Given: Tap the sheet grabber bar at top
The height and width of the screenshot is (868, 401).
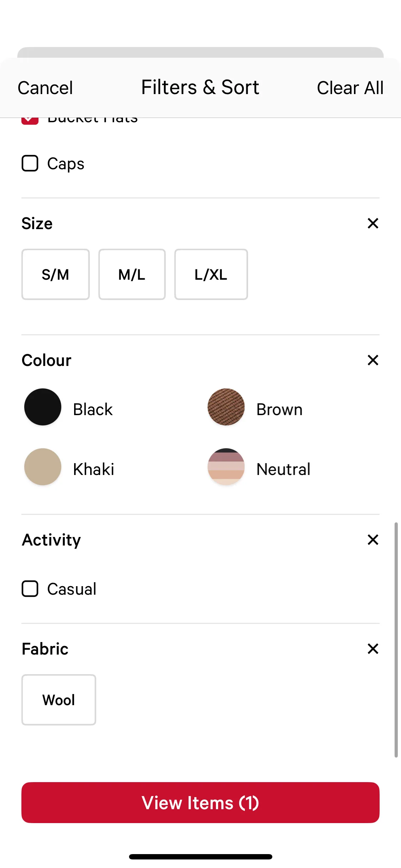Looking at the screenshot, I should coord(200,52).
